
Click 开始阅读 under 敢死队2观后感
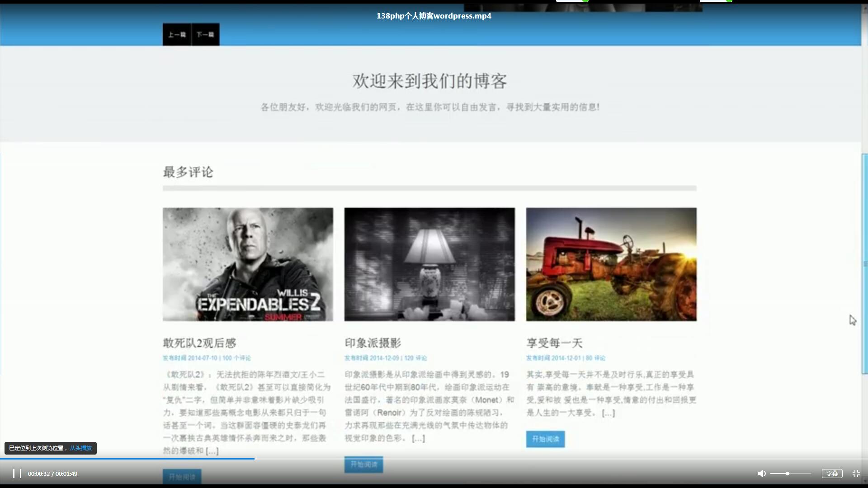pyautogui.click(x=182, y=477)
